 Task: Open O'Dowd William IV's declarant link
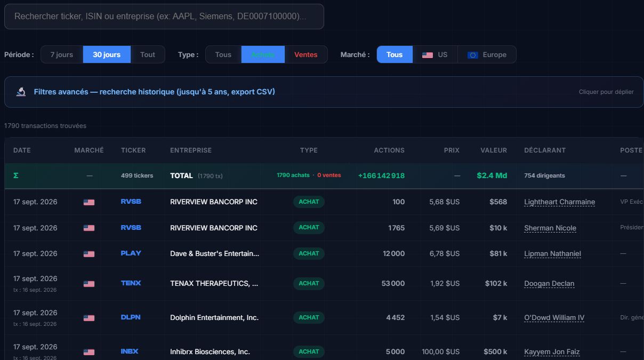[x=554, y=318]
